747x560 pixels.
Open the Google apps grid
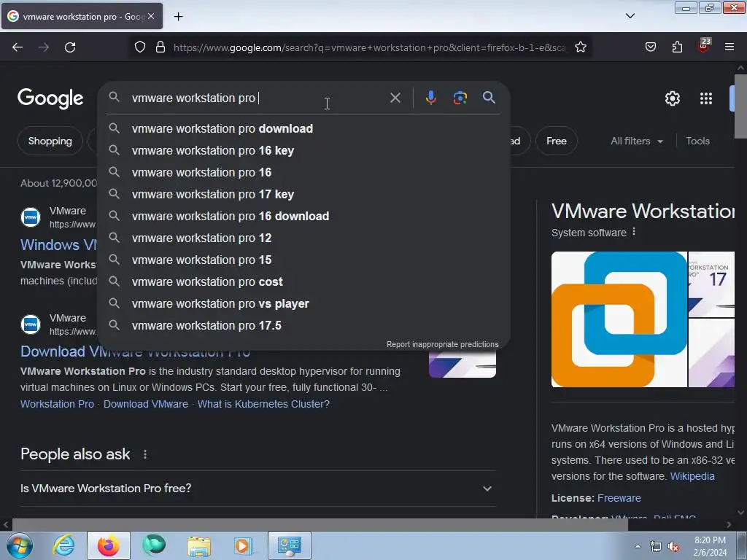pyautogui.click(x=706, y=98)
